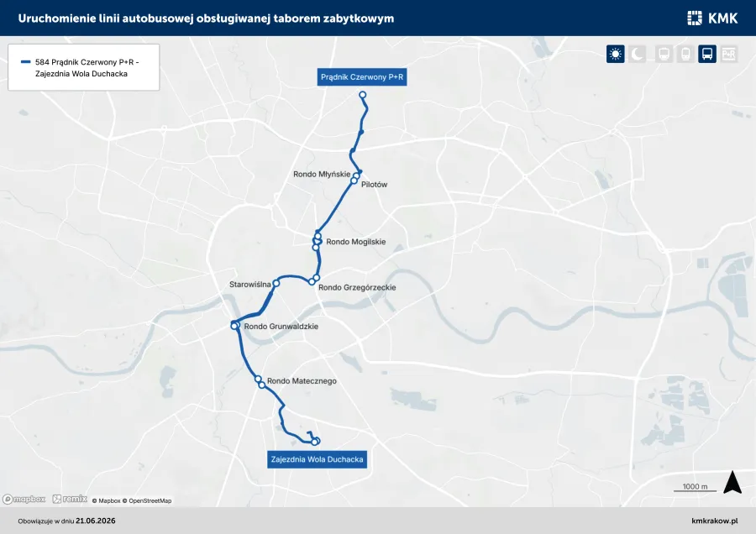Click the header title about linii autobusowej
This screenshot has width=756, height=534.
tap(206, 18)
